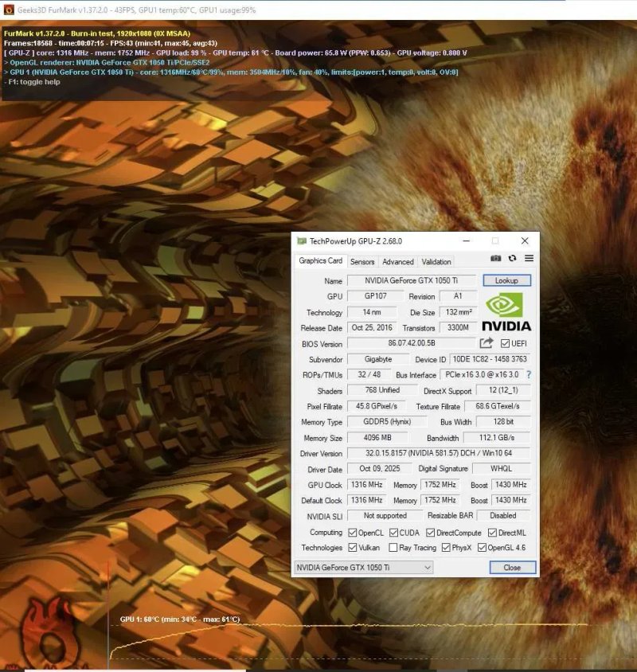Click the GPU-Z screenshot camera icon
The width and height of the screenshot is (637, 672).
[x=495, y=259]
